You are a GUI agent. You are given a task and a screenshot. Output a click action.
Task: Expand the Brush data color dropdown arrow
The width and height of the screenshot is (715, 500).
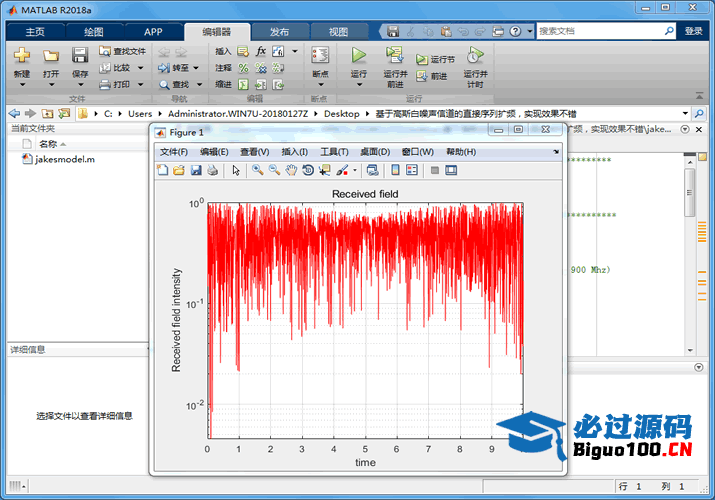pyautogui.click(x=355, y=170)
